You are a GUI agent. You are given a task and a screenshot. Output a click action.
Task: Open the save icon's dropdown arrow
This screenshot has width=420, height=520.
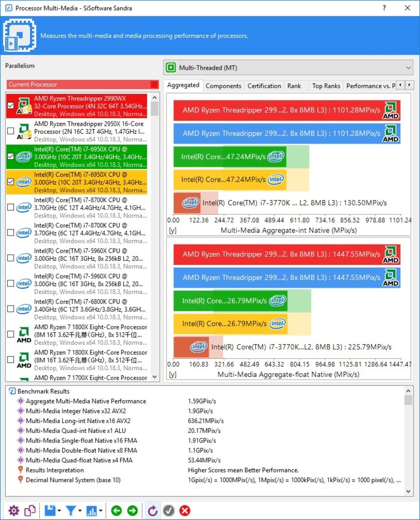(59, 511)
